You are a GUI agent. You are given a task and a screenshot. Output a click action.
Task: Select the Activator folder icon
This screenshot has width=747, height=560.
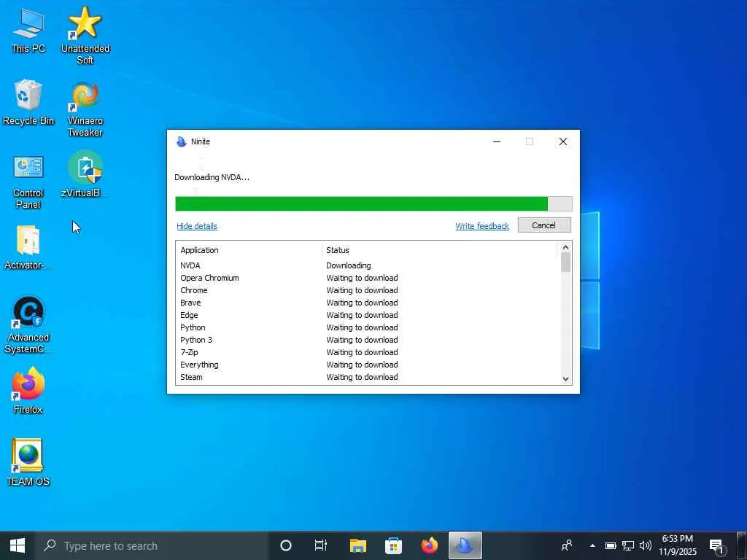pyautogui.click(x=28, y=247)
